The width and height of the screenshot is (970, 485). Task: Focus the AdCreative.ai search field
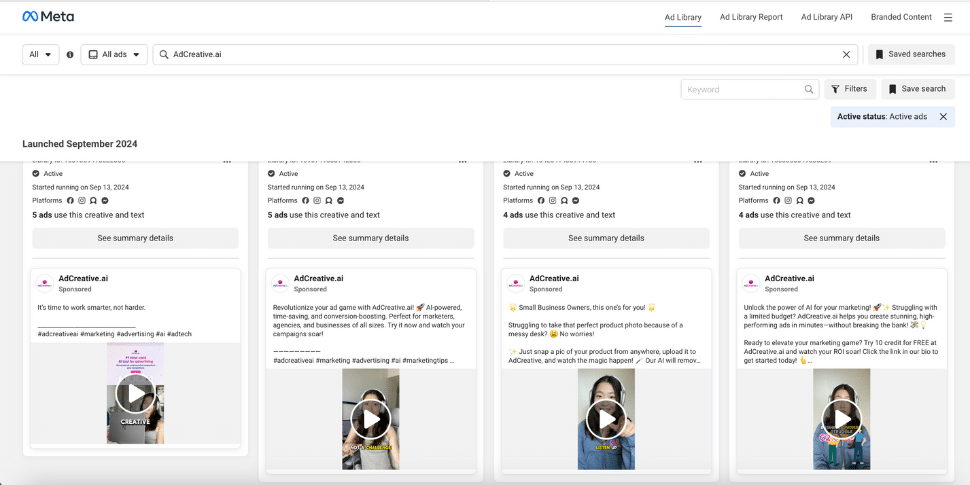(505, 54)
